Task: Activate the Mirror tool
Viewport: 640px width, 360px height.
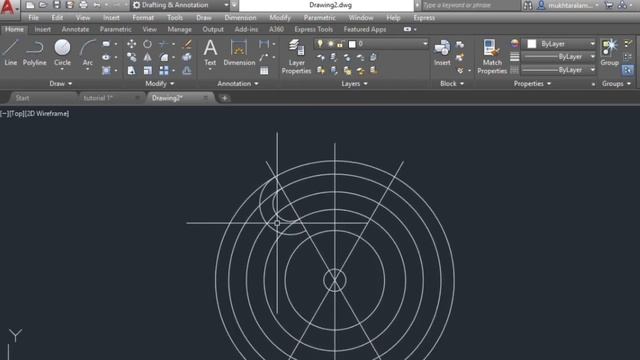Action: coord(147,57)
